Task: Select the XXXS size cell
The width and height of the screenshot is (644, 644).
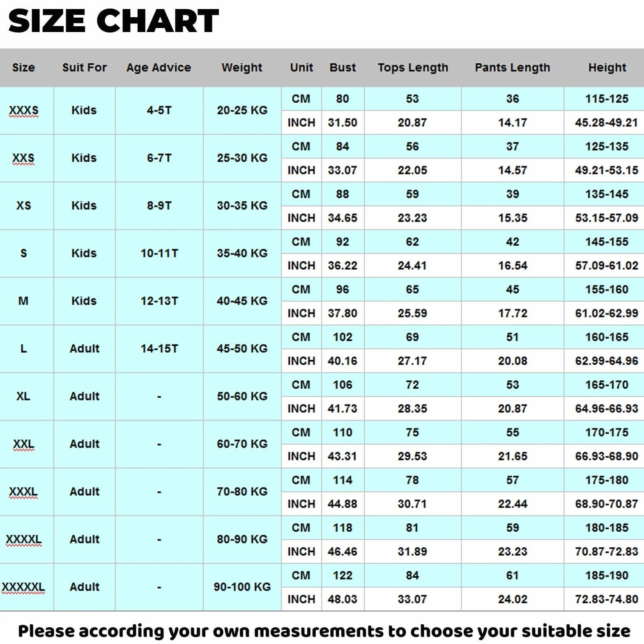Action: [x=23, y=110]
